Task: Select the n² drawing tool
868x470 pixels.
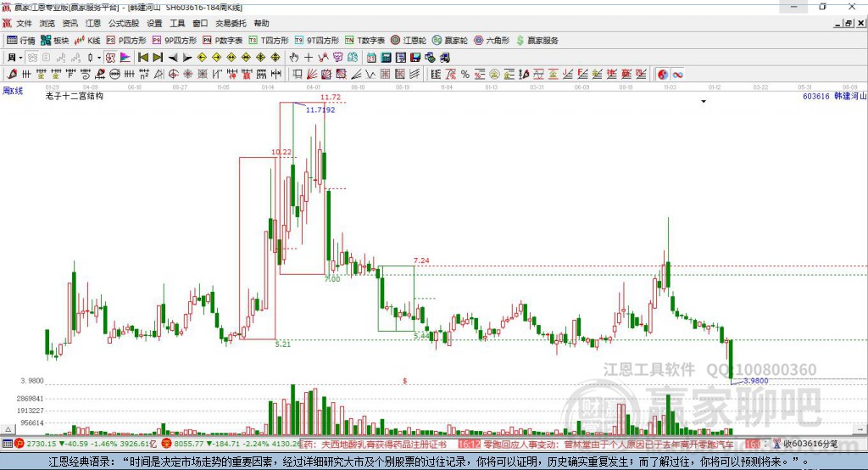Action: (x=144, y=75)
